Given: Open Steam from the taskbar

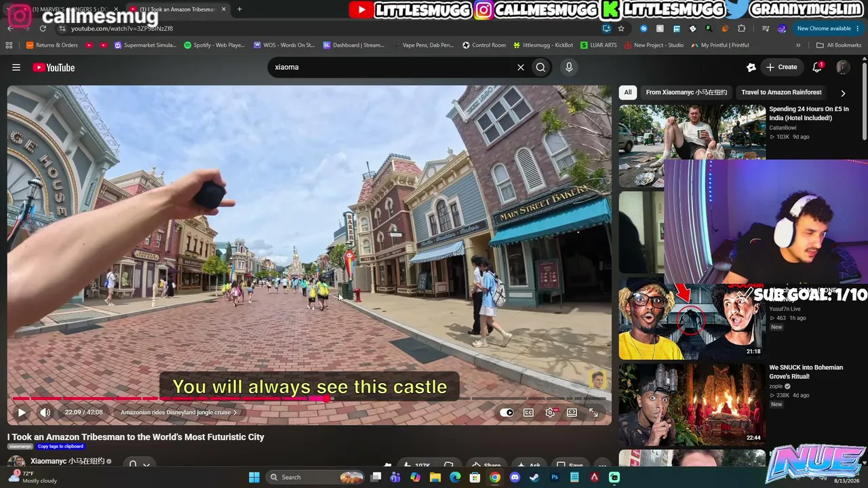Looking at the screenshot, I should pyautogui.click(x=534, y=477).
